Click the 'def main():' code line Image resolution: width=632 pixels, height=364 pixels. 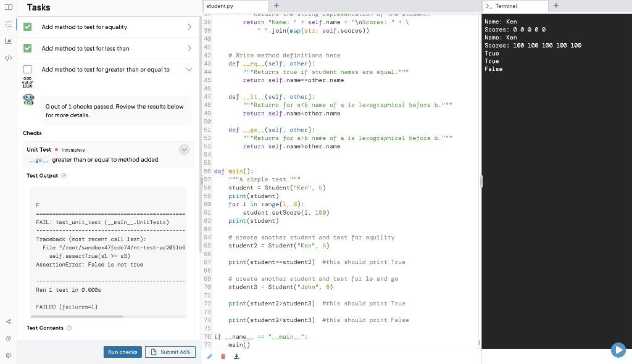point(233,172)
